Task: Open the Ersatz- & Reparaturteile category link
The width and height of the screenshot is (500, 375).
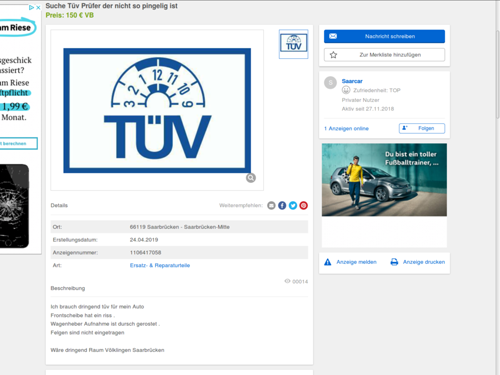Action: pyautogui.click(x=160, y=265)
